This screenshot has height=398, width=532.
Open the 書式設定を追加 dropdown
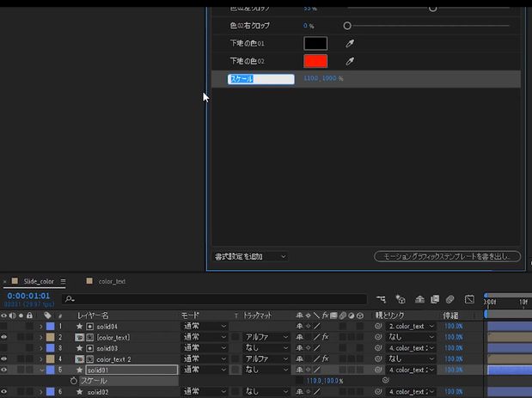[x=250, y=256]
